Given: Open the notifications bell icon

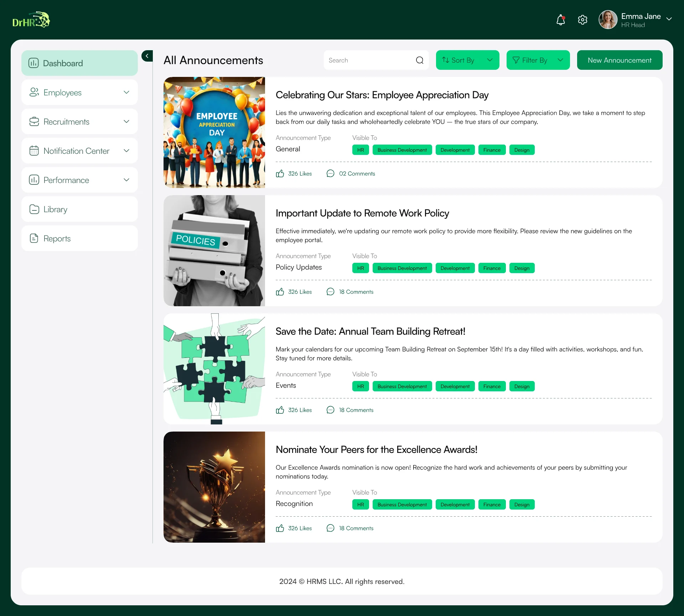Looking at the screenshot, I should [561, 20].
